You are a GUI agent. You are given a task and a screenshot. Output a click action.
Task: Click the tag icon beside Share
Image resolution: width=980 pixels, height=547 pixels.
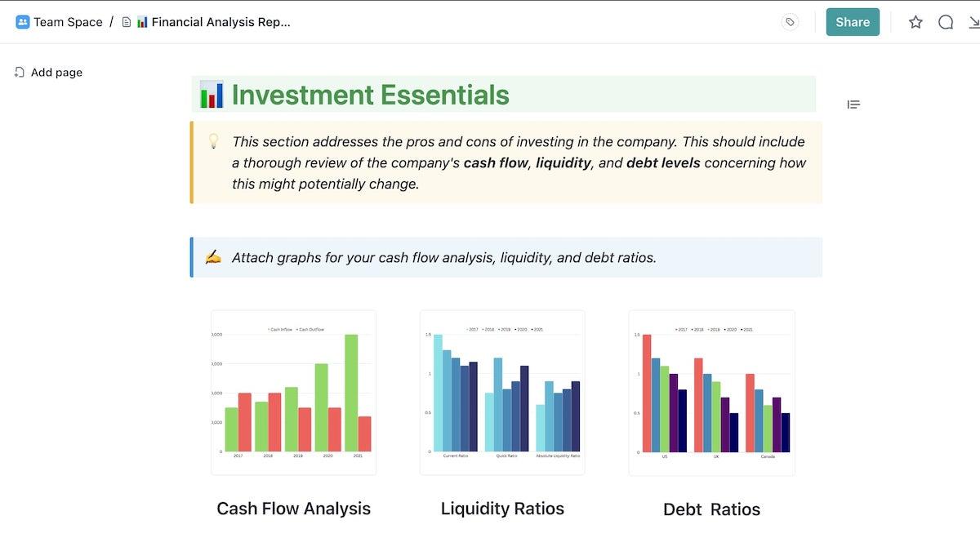790,22
